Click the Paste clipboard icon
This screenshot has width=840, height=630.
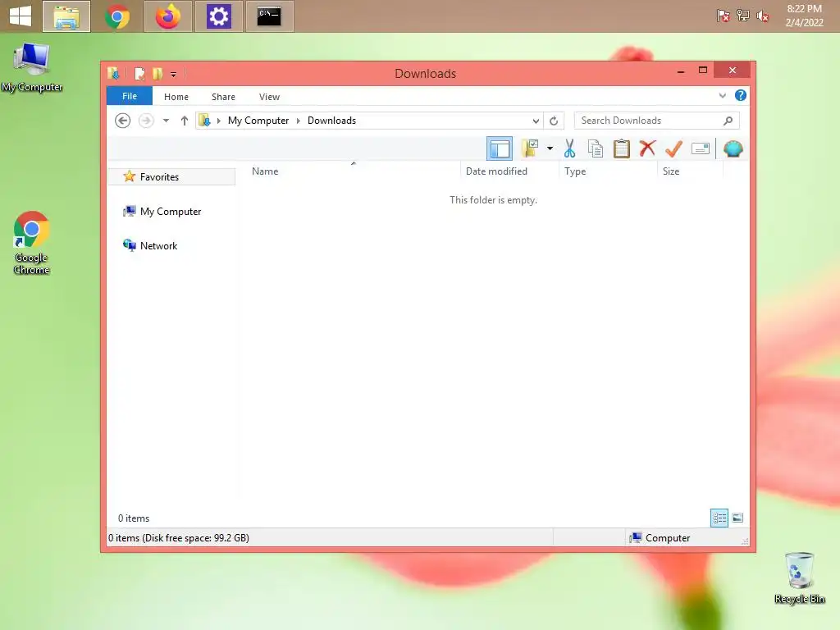pos(622,148)
